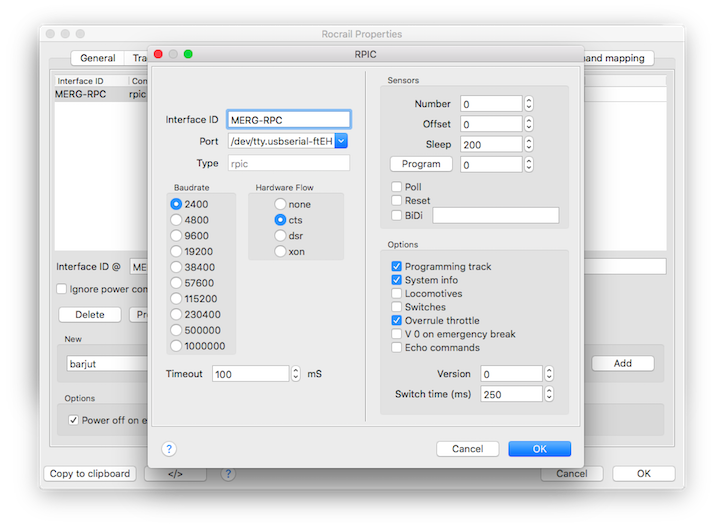716x528 pixels.
Task: Click the Copy to clipboard button
Action: [89, 473]
